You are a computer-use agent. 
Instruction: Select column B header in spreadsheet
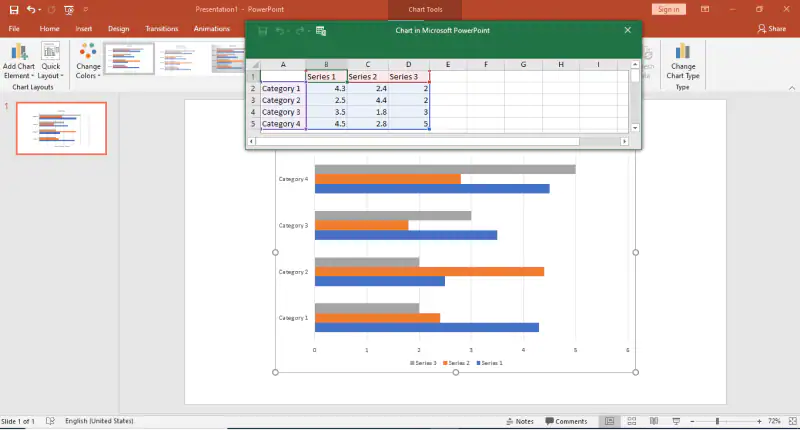(x=326, y=65)
